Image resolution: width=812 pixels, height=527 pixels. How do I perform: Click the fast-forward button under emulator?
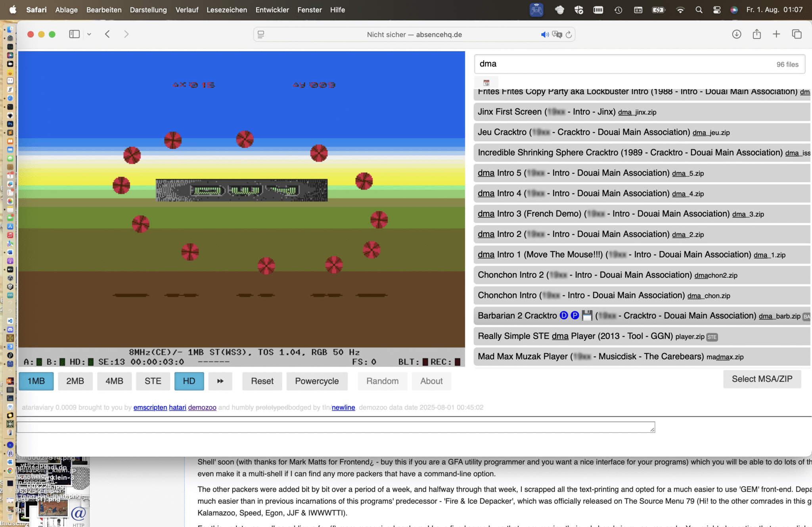[220, 381]
